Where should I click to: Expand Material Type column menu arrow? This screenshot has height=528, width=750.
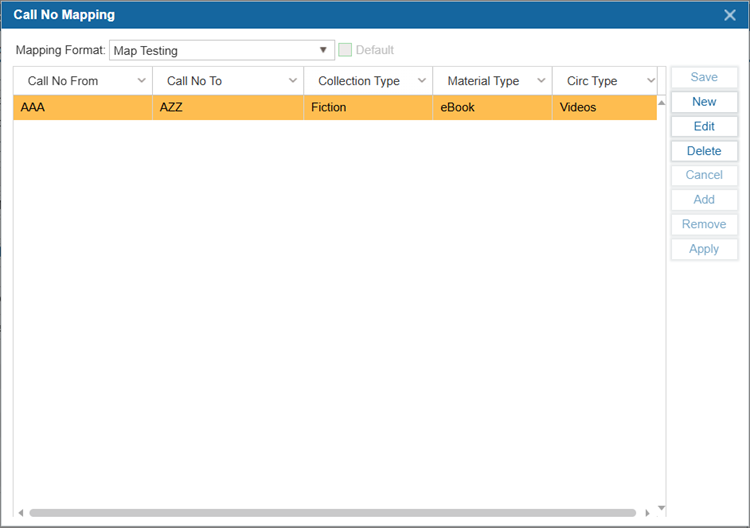click(x=541, y=81)
